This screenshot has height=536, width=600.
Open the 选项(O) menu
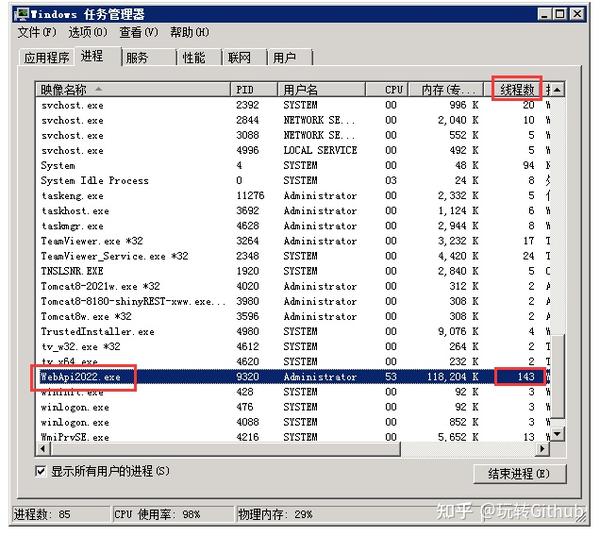[x=88, y=33]
